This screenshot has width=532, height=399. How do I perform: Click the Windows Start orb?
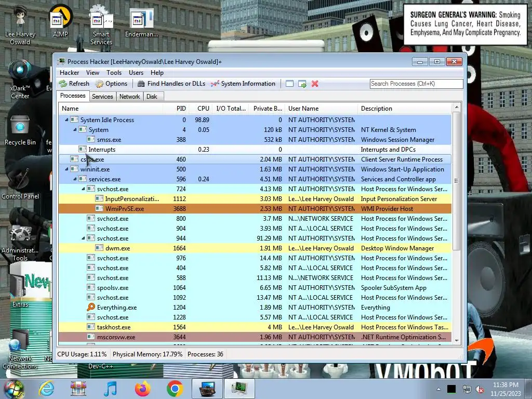click(14, 389)
